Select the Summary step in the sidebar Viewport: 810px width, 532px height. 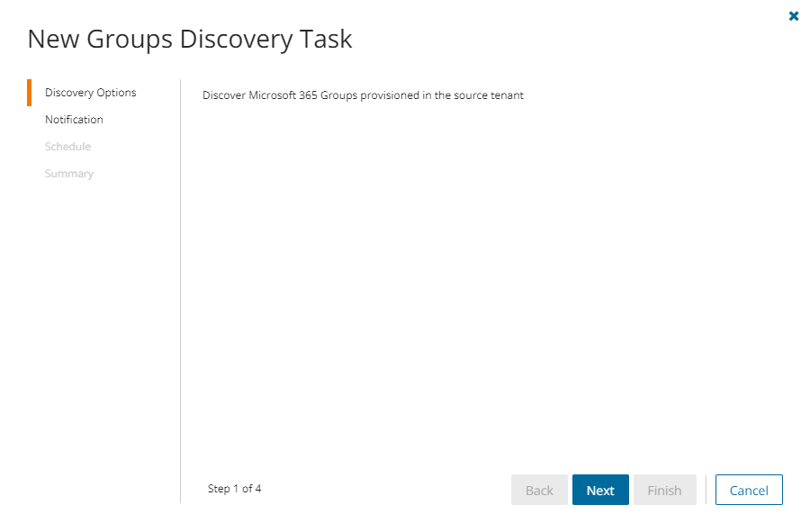point(68,174)
